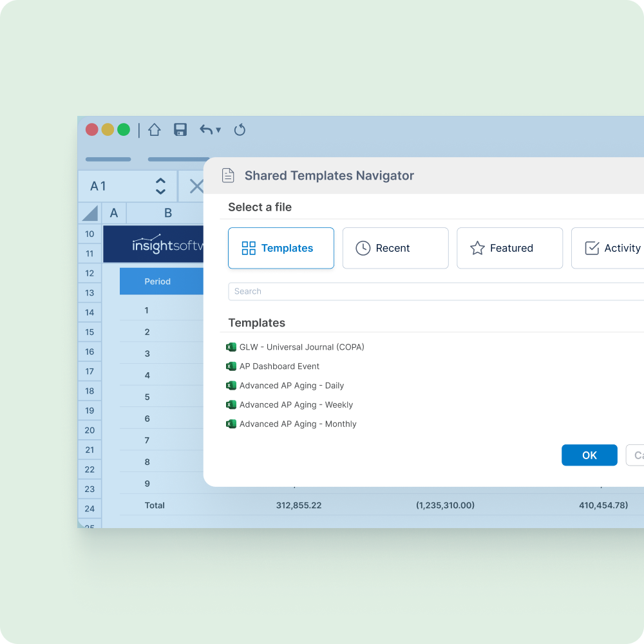Click the clock icon on the Recent tab
Viewport: 644px width, 644px height.
tap(364, 248)
